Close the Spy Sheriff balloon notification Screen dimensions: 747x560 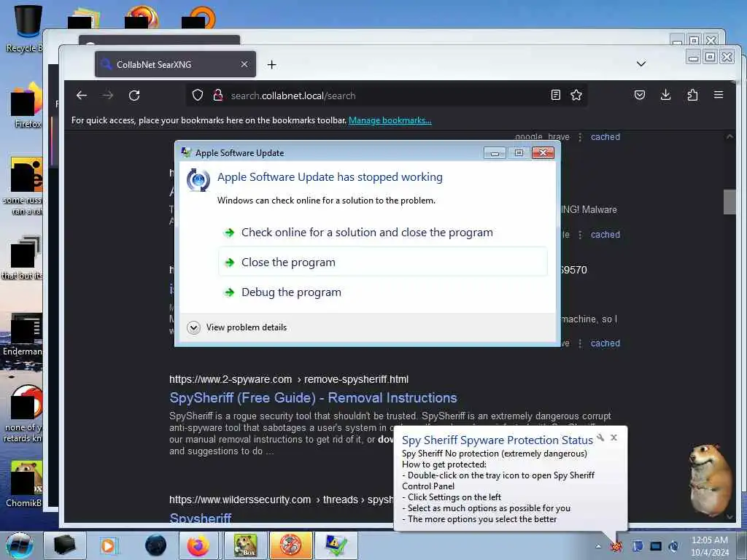point(614,437)
